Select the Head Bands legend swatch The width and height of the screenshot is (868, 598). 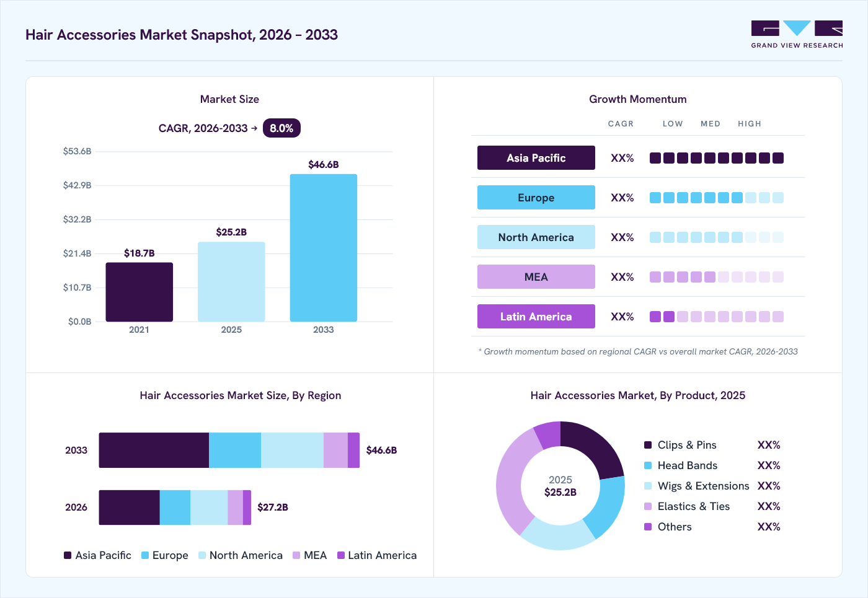pyautogui.click(x=648, y=465)
